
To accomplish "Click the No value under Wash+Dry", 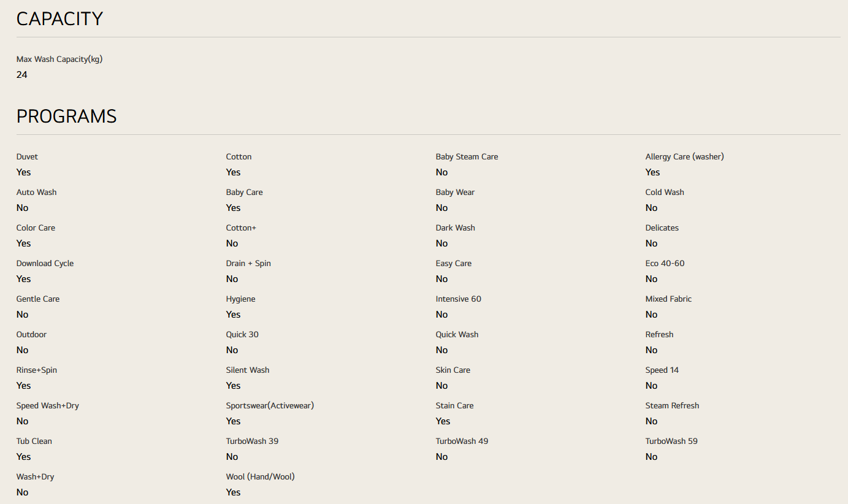I will [22, 492].
